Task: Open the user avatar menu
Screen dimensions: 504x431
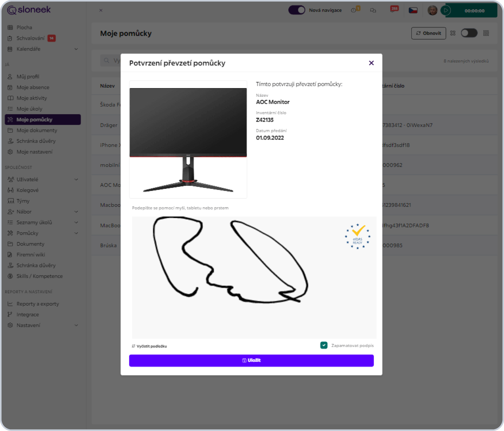Action: point(432,10)
